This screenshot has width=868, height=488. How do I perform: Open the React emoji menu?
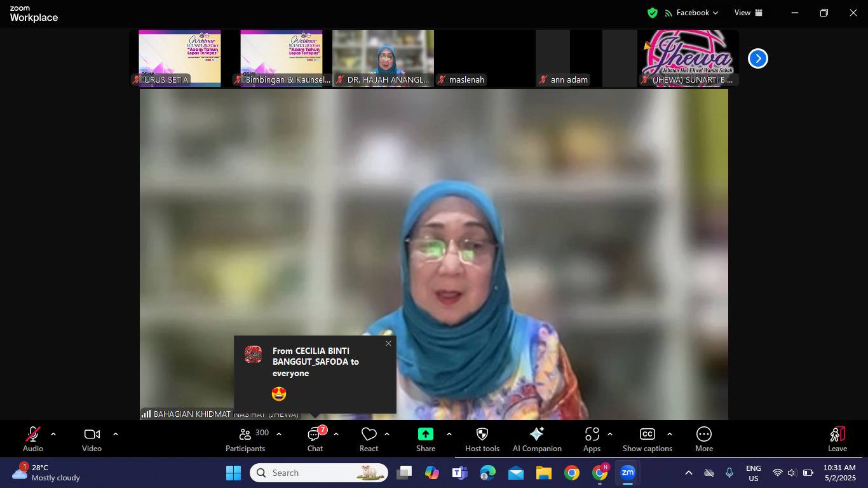(369, 438)
